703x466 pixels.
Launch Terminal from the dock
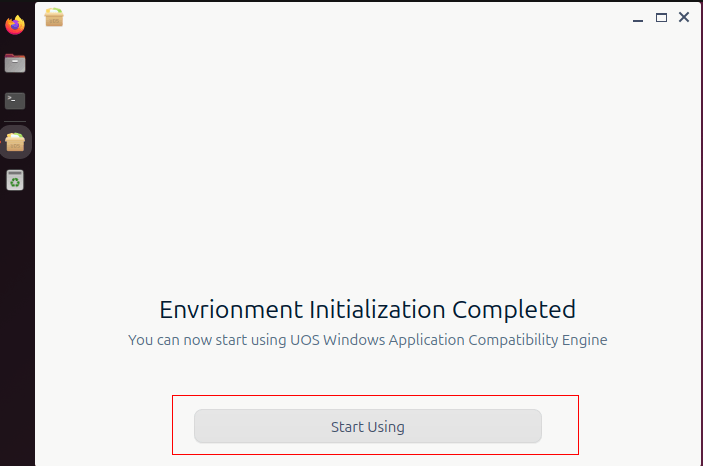pyautogui.click(x=15, y=101)
